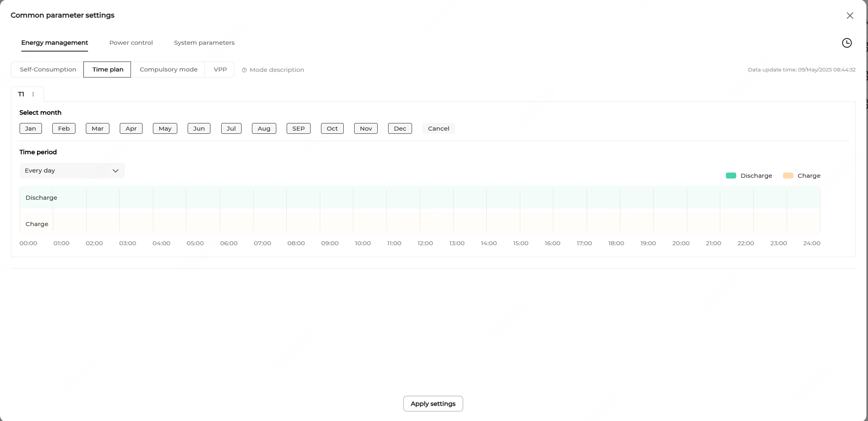
Task: Click the orange Charge legend swatch
Action: coord(788,176)
